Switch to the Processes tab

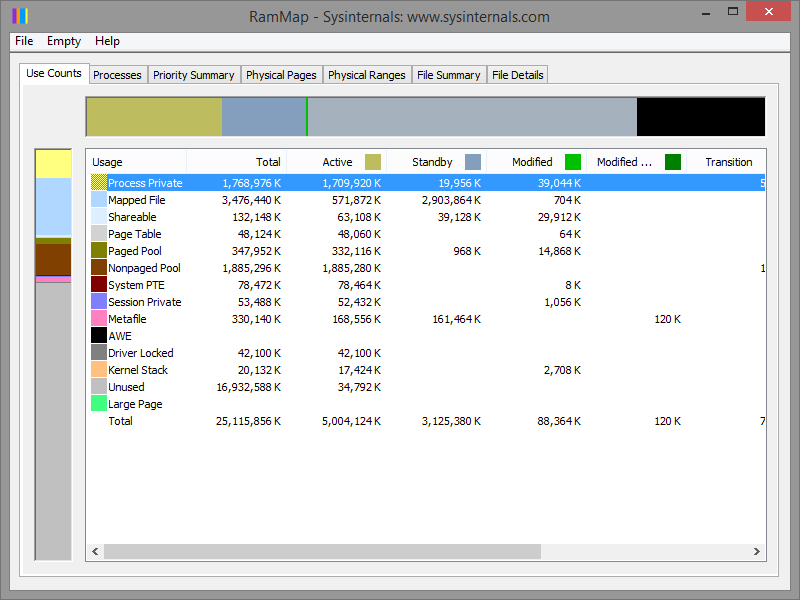(x=117, y=75)
